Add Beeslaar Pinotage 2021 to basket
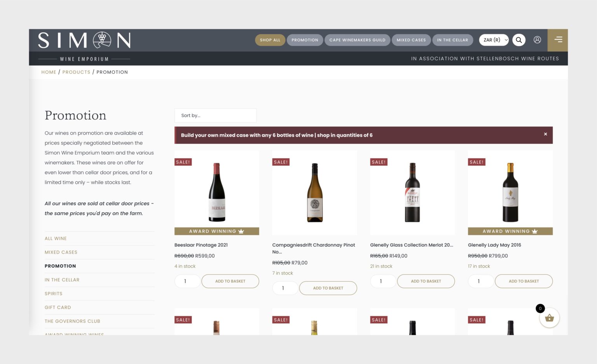597x364 pixels. [x=230, y=281]
